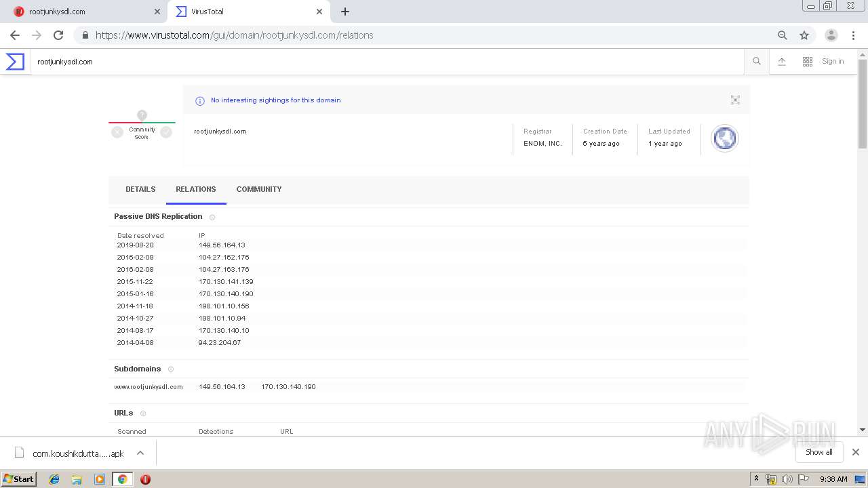The image size is (868, 488).
Task: Open a new browser tab
Action: point(344,12)
